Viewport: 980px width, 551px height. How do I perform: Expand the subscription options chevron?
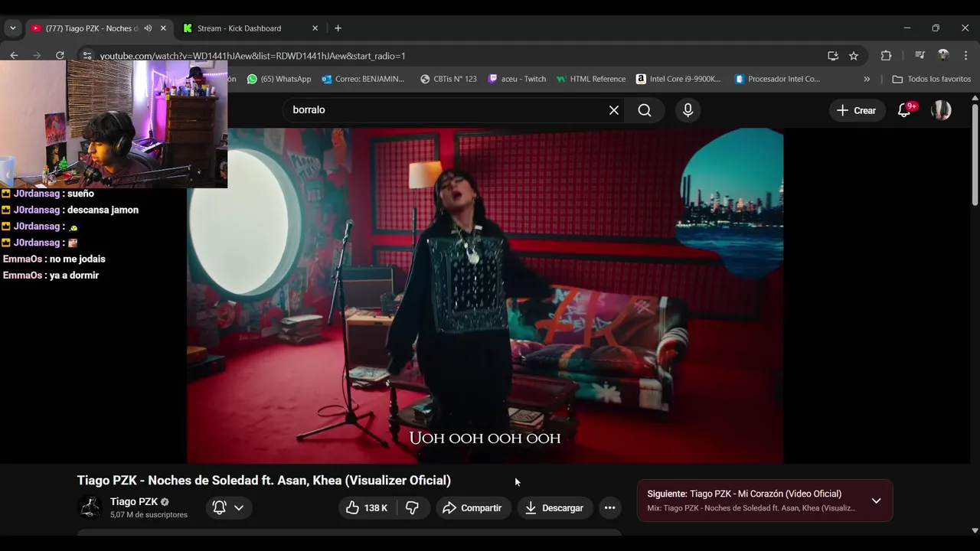click(239, 507)
